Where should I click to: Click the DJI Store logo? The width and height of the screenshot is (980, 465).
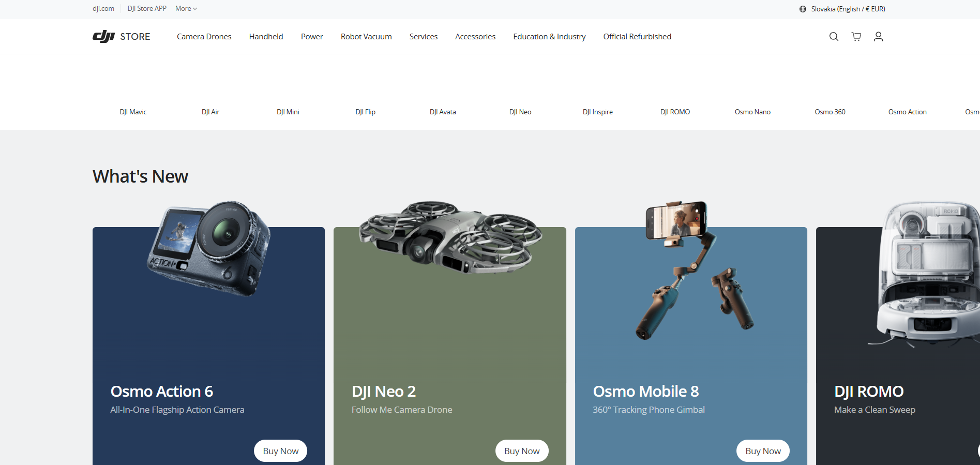tap(122, 37)
